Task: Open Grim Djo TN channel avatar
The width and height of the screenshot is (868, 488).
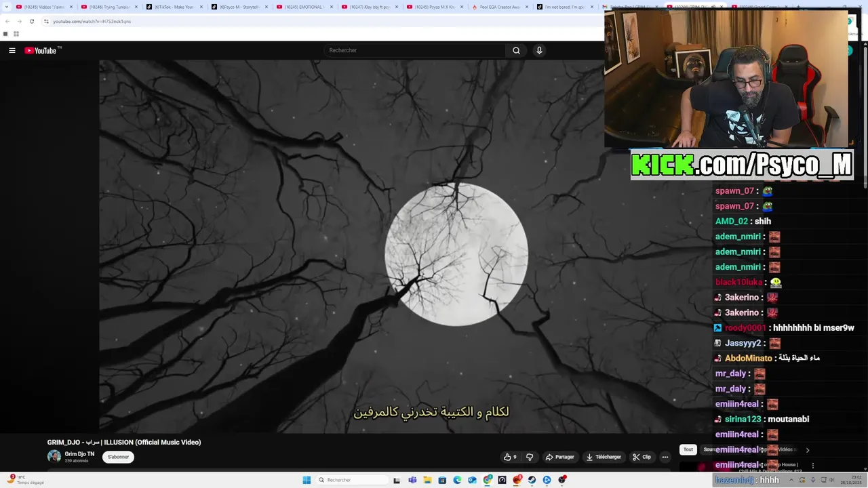Action: [x=54, y=456]
